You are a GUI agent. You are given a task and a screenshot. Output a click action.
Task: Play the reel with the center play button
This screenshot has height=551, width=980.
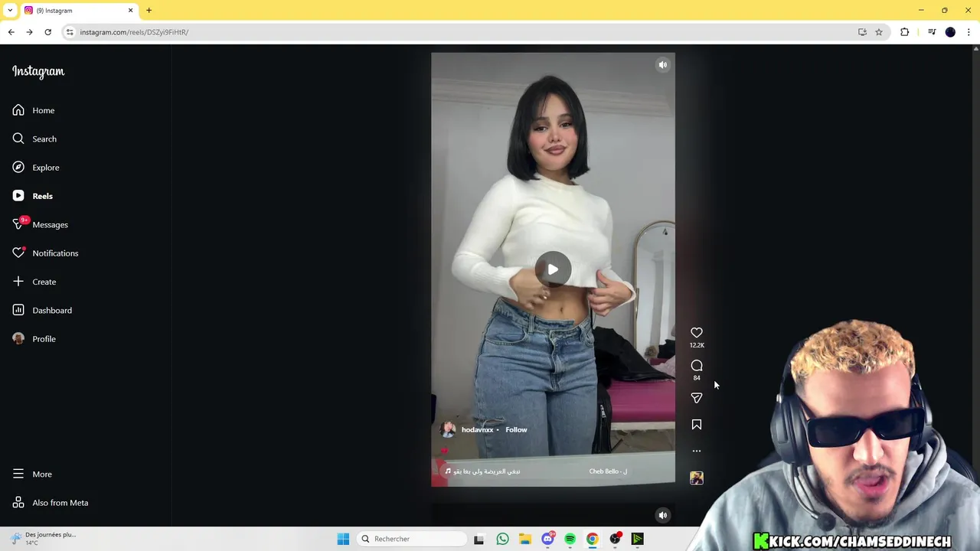553,269
